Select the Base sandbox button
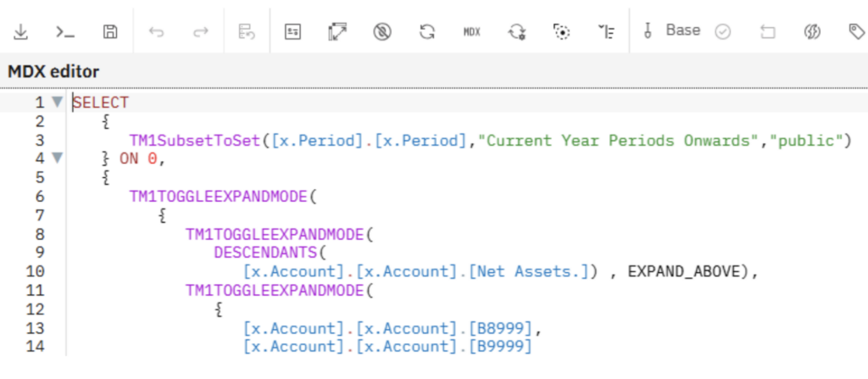This screenshot has width=868, height=379. (673, 31)
